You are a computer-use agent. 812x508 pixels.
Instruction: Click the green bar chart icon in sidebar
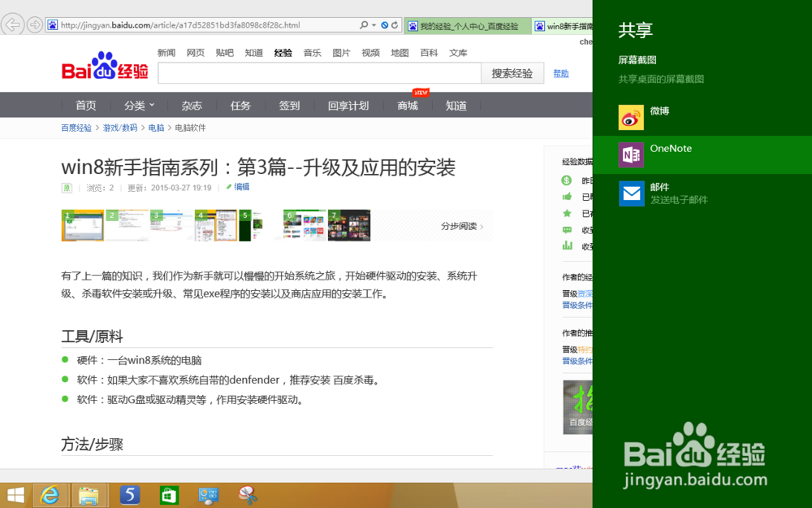[568, 245]
